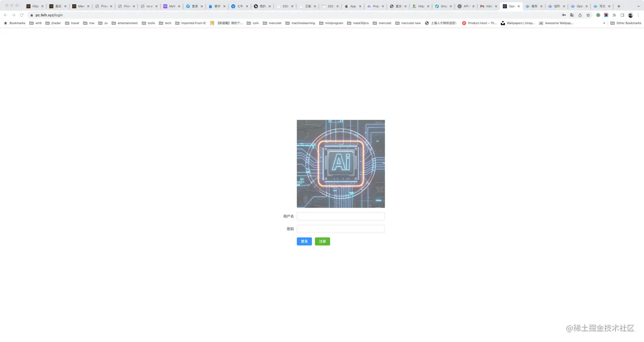The width and height of the screenshot is (644, 342).
Task: Open the Imported From IE folder
Action: [190, 23]
